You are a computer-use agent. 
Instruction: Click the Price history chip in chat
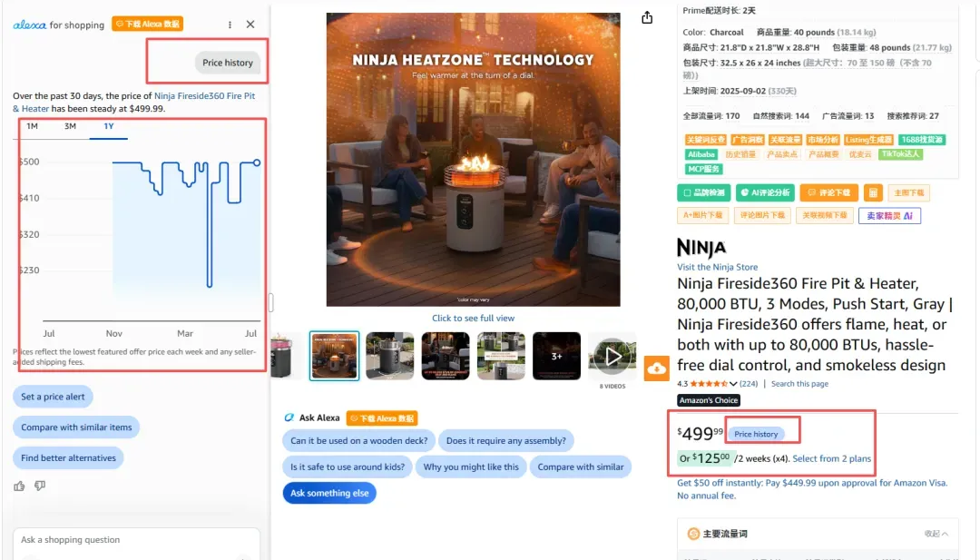pos(228,63)
